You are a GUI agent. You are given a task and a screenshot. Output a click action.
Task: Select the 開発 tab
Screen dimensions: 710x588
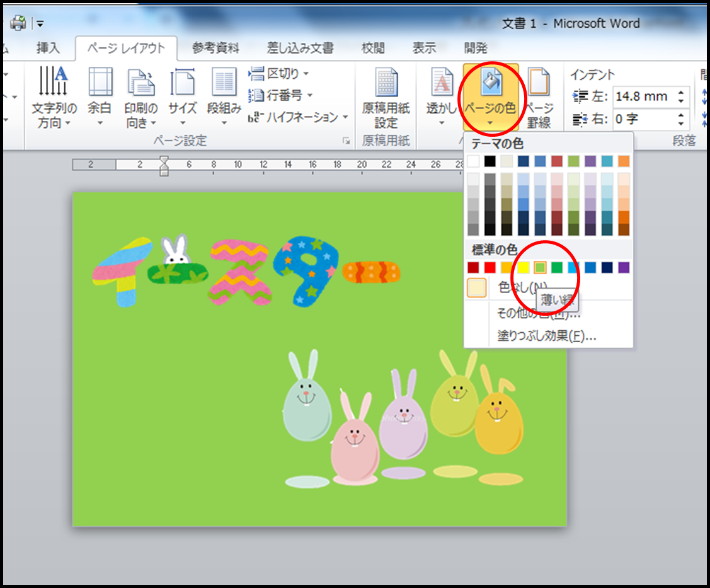(476, 48)
